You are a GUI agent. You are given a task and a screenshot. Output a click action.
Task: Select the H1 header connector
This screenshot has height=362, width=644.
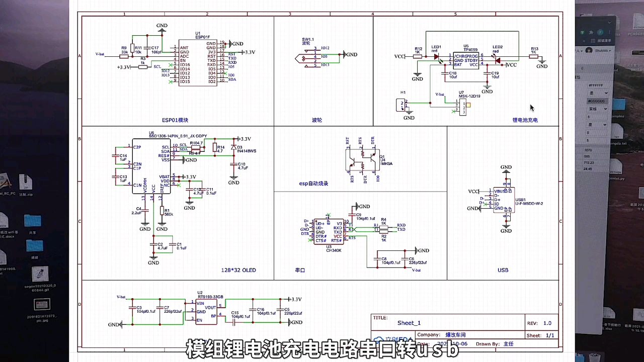point(401,105)
